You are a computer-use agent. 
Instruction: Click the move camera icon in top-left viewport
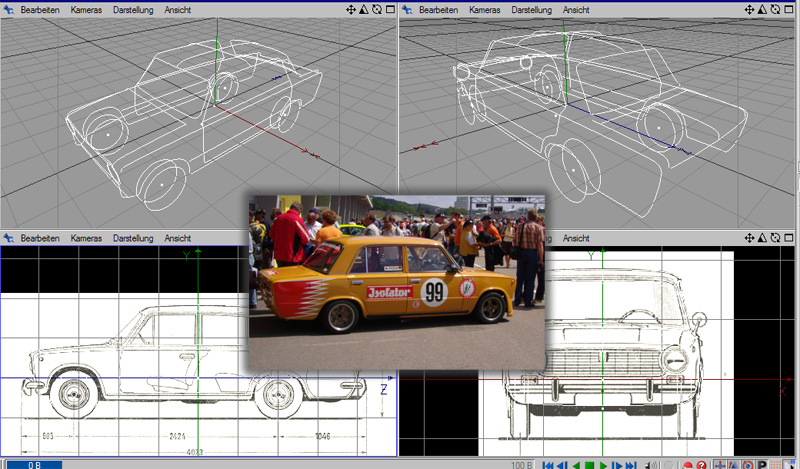(352, 9)
